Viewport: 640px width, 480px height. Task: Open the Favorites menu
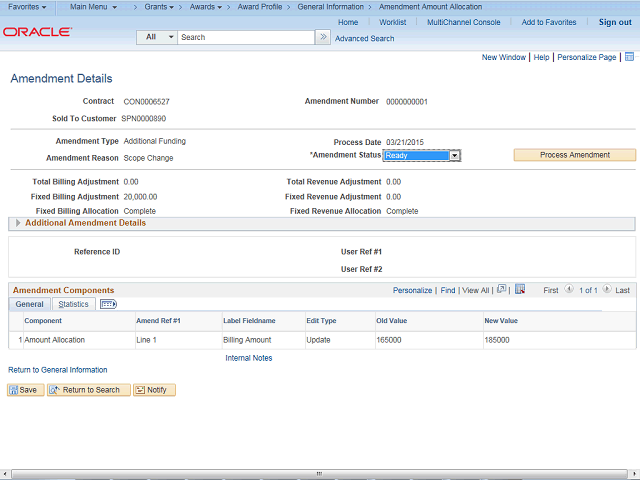coord(27,7)
